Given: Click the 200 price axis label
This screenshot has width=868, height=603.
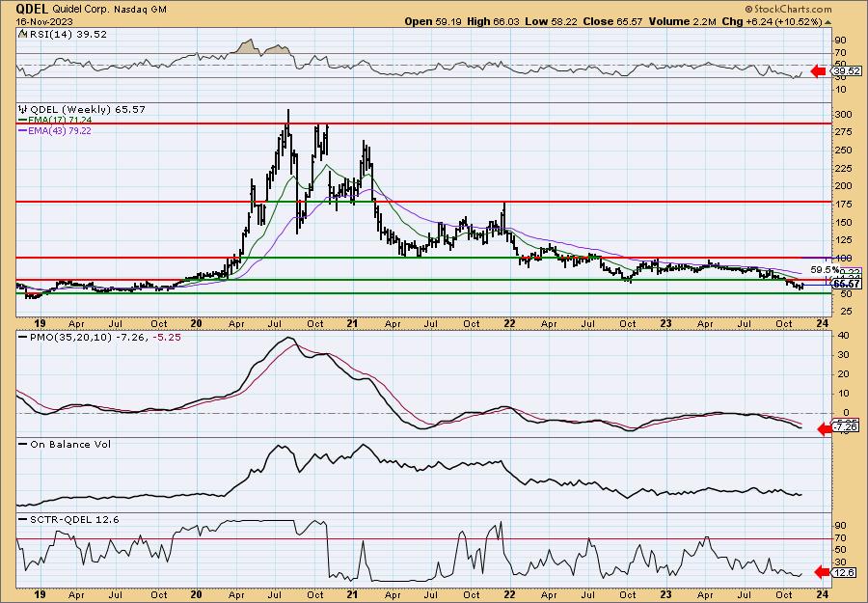Looking at the screenshot, I should point(844,186).
